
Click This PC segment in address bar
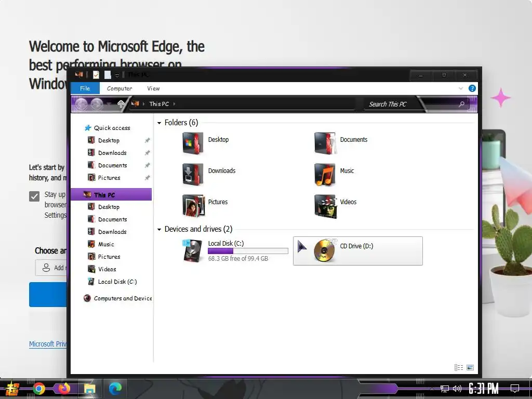159,104
